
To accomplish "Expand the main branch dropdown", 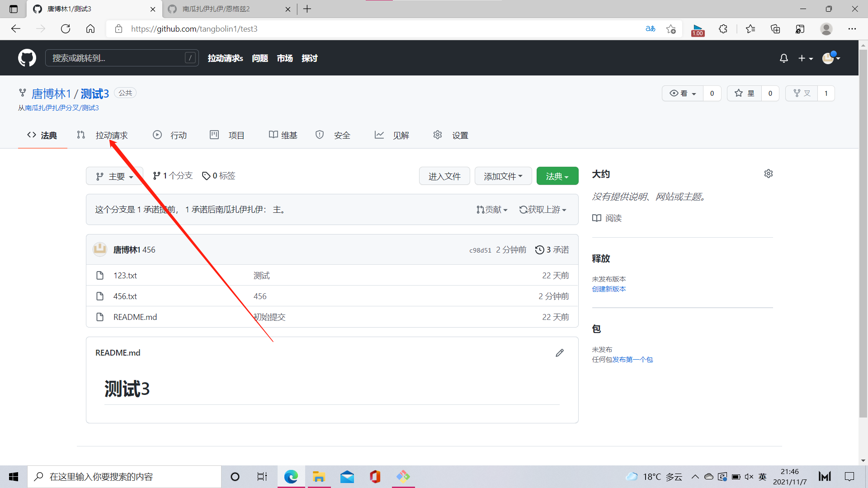I will tap(115, 176).
